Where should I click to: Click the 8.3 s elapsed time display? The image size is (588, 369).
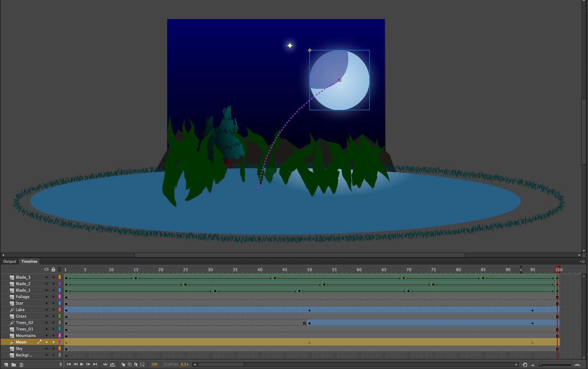(x=184, y=364)
